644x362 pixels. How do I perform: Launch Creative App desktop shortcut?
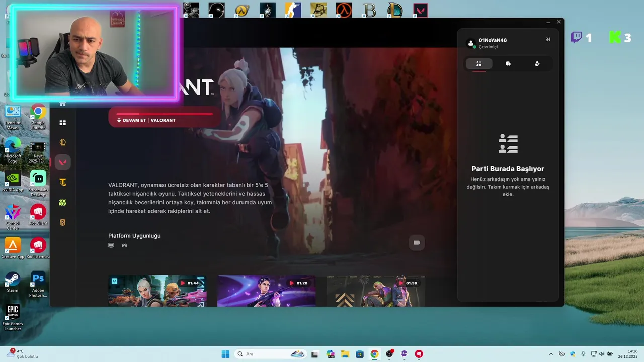tap(13, 248)
